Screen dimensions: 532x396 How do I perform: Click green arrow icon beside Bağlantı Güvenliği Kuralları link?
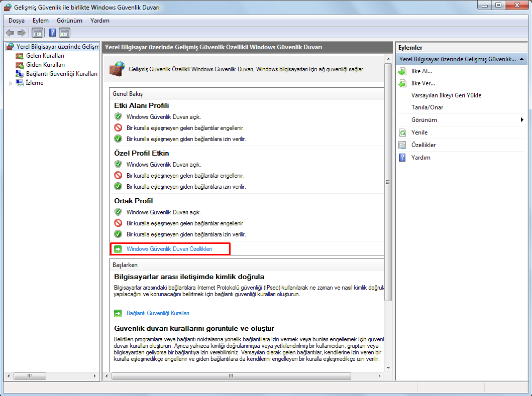pyautogui.click(x=118, y=313)
